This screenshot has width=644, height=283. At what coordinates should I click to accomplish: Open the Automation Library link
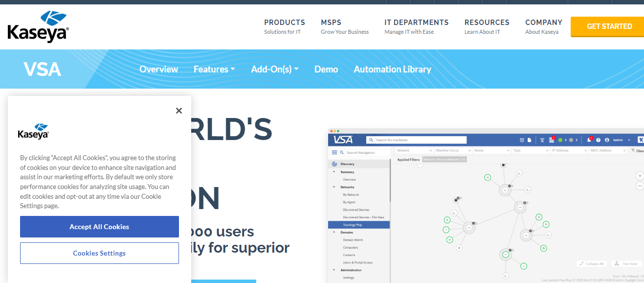tap(393, 69)
